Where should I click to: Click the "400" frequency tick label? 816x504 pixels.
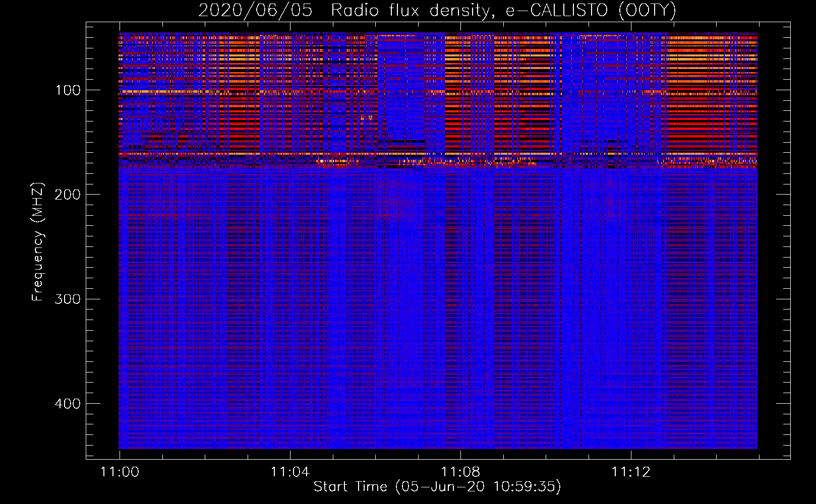pos(68,404)
